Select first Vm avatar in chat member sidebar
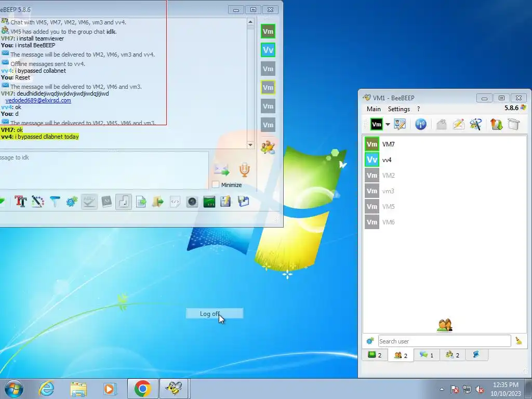This screenshot has width=532, height=399. pos(268,32)
